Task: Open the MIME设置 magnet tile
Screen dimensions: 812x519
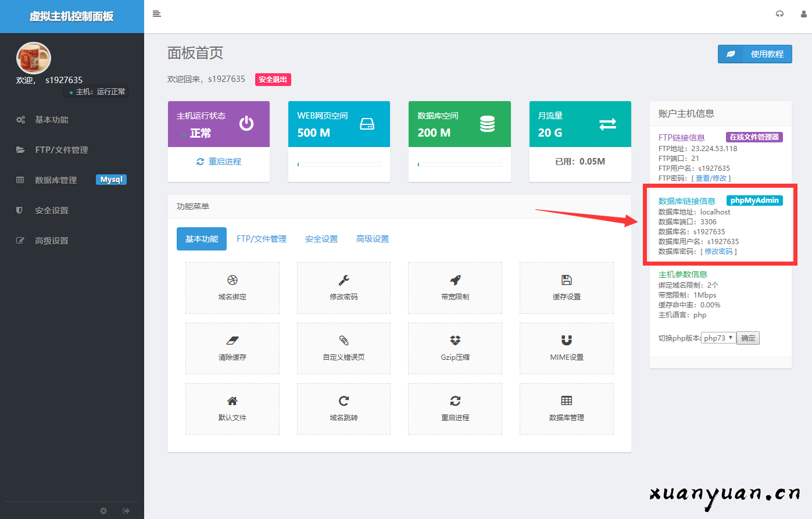Action: pyautogui.click(x=567, y=348)
